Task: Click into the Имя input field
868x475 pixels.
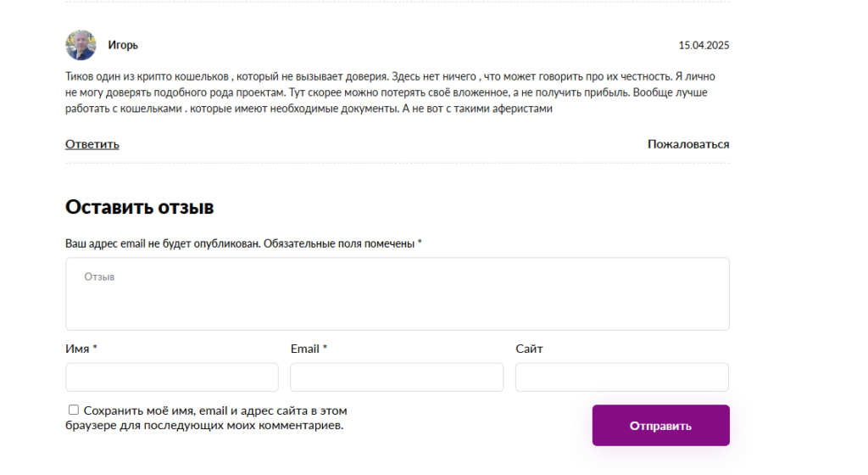Action: 172,377
